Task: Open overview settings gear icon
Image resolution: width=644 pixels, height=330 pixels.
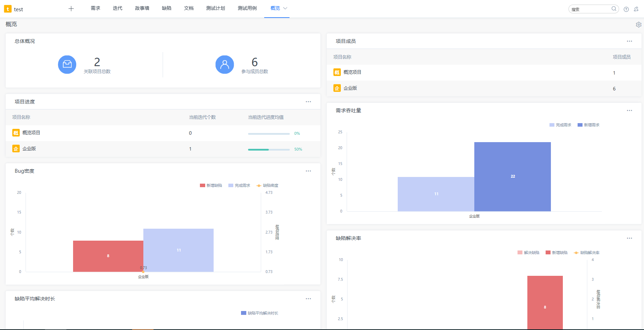Action: click(x=639, y=25)
